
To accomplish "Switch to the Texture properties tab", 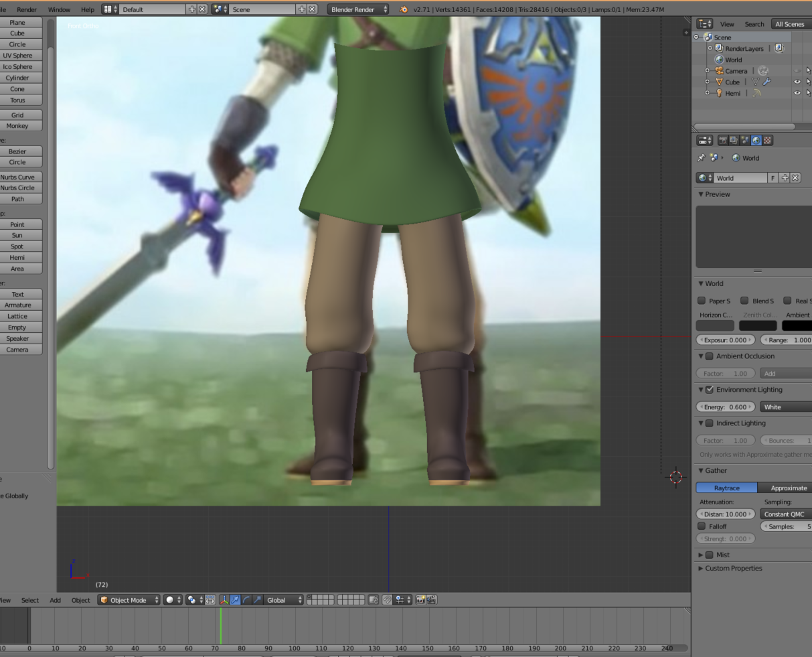I will pos(767,141).
